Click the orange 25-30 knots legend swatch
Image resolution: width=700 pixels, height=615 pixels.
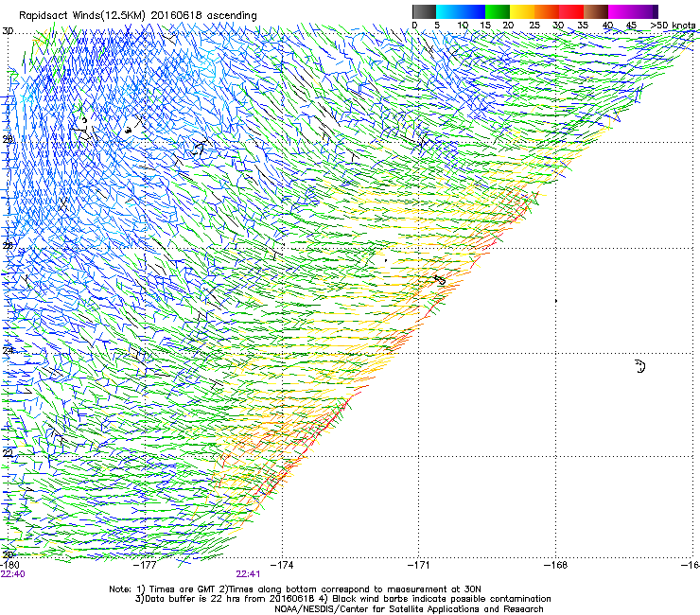[x=547, y=11]
